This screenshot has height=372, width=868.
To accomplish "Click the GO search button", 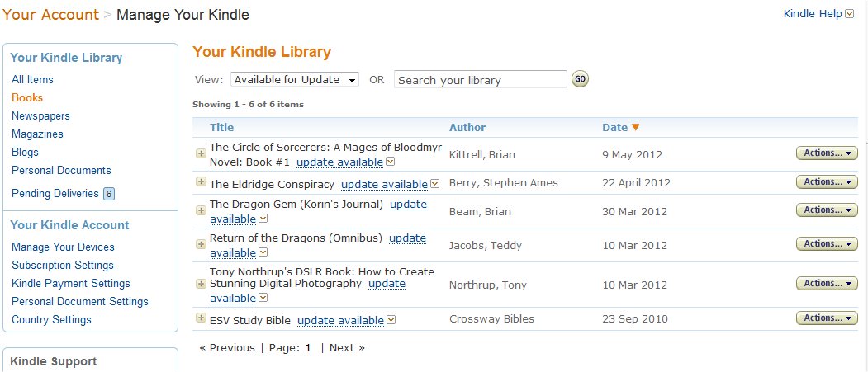I will pos(580,79).
